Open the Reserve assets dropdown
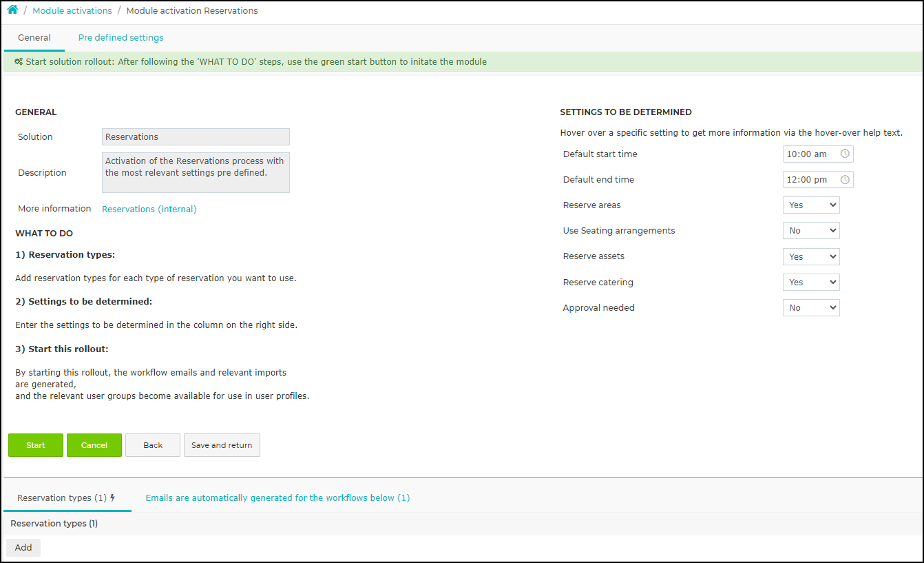This screenshot has width=924, height=563. coord(811,256)
